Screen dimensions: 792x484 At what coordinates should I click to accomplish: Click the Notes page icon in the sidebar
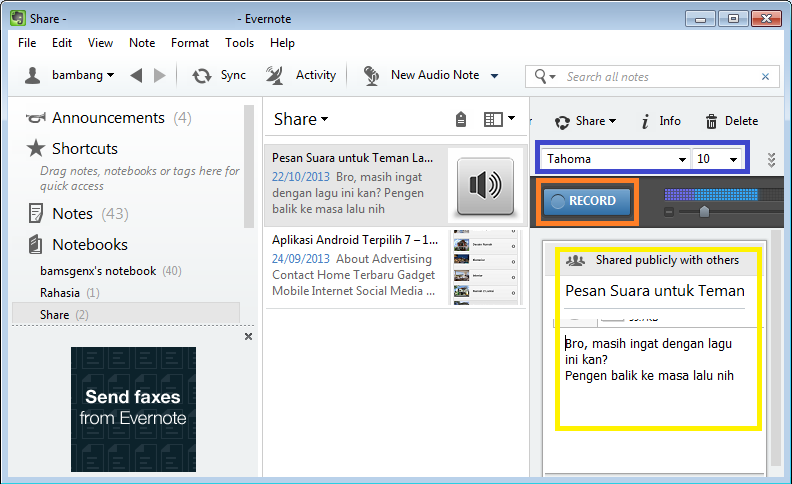pos(35,213)
